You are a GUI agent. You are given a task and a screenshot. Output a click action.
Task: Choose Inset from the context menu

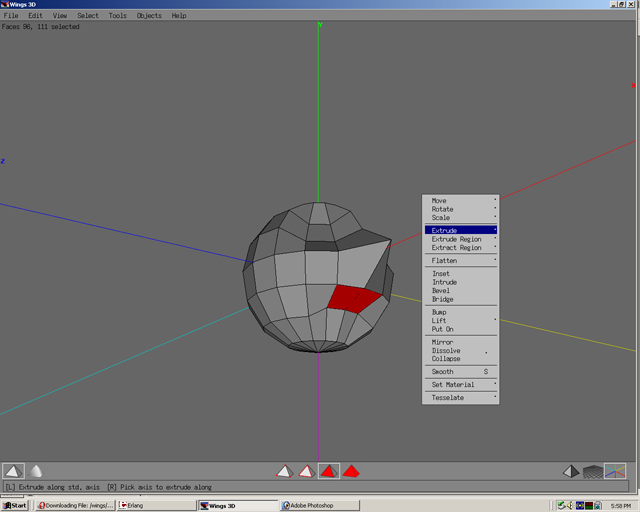[x=460, y=274]
